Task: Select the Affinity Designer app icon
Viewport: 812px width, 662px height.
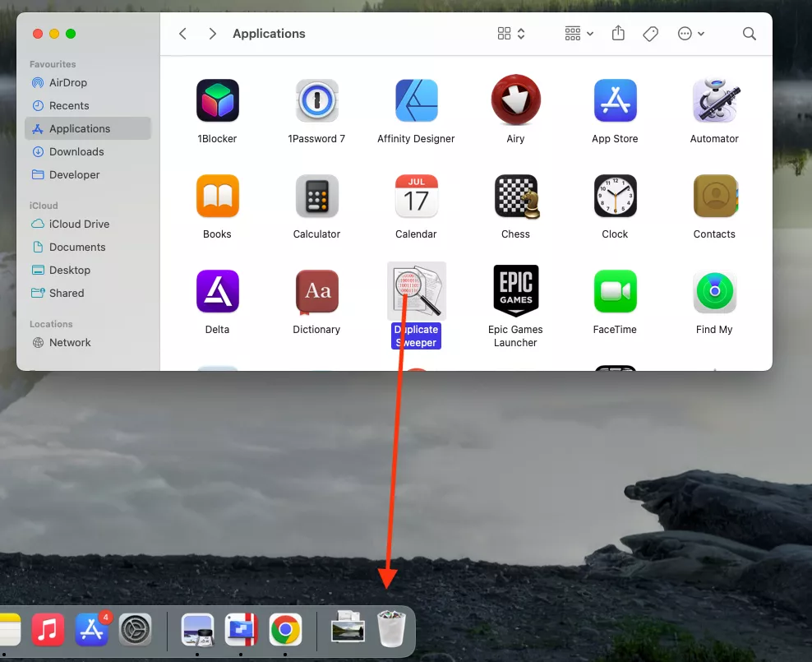Action: (416, 101)
